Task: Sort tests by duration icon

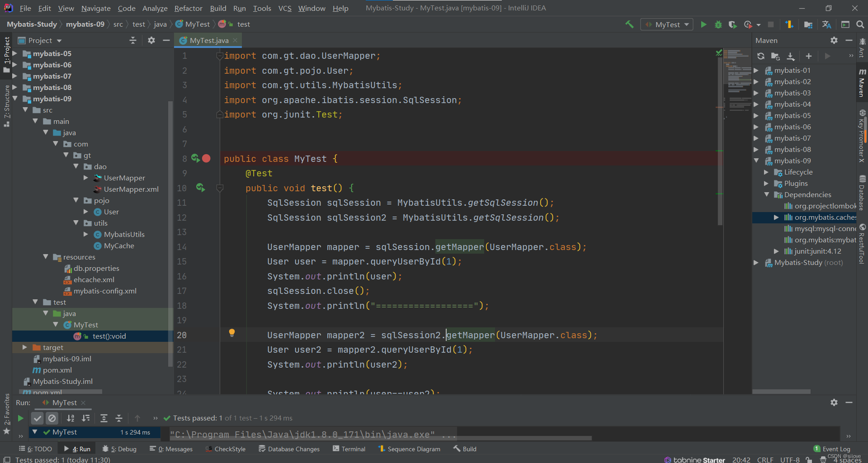Action: click(86, 418)
